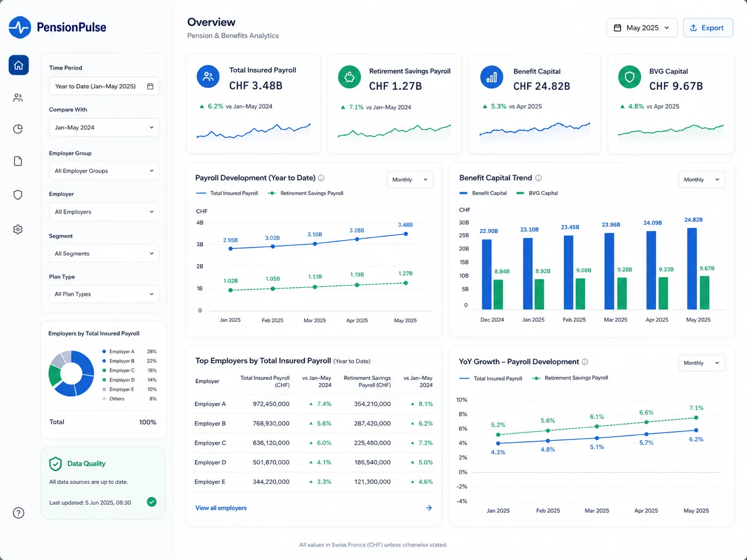Screen dimensions: 747x560
Task: Click the info icon beside Benefit Capital Trend
Action: [x=539, y=178]
